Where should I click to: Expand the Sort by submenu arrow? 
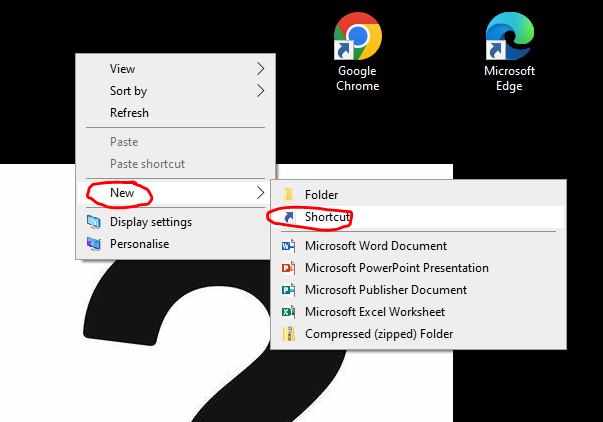261,91
